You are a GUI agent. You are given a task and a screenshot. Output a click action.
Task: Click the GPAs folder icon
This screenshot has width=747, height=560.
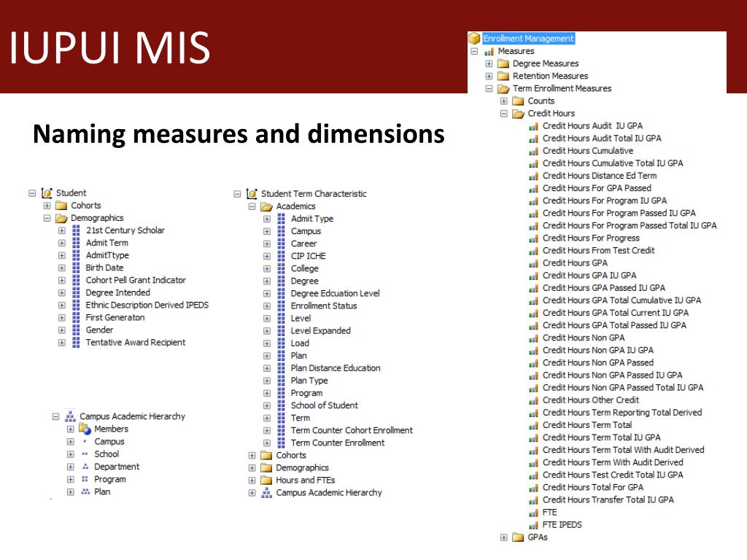tap(519, 537)
